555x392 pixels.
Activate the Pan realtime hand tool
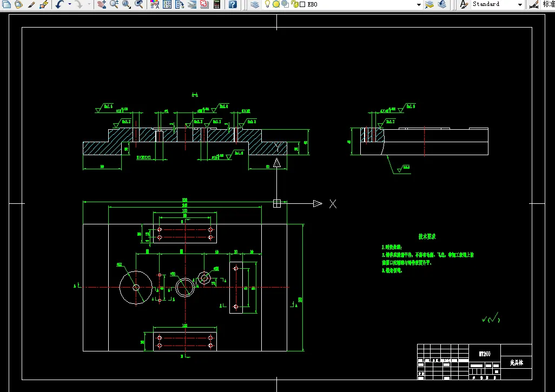[102, 4]
